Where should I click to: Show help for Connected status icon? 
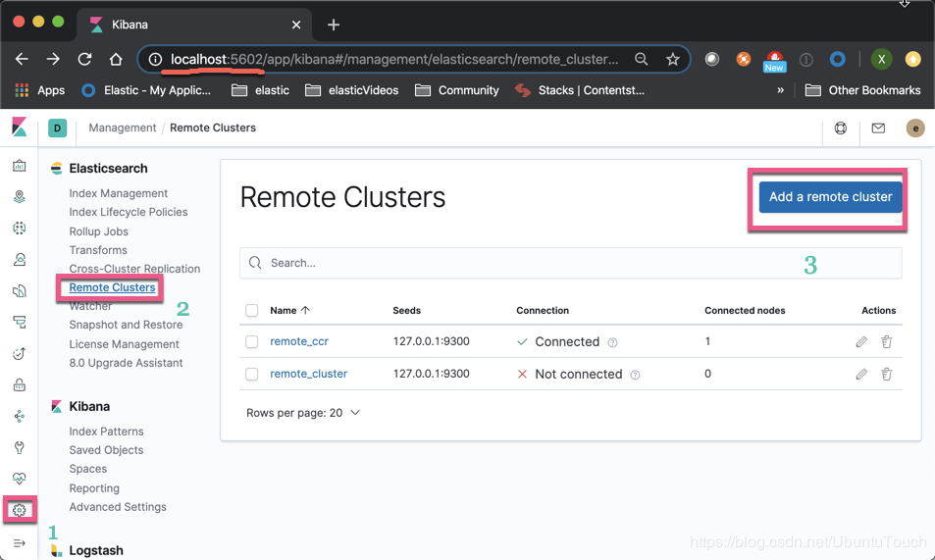click(x=612, y=342)
